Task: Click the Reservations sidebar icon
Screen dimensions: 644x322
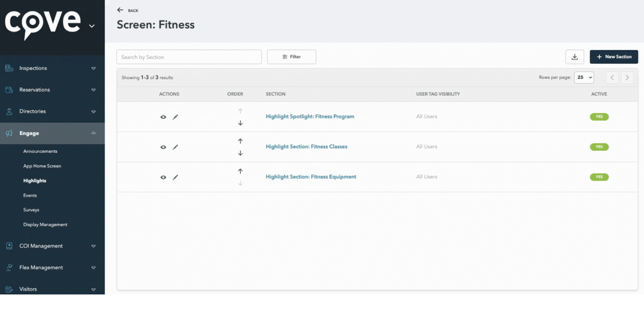Action: 9,89
